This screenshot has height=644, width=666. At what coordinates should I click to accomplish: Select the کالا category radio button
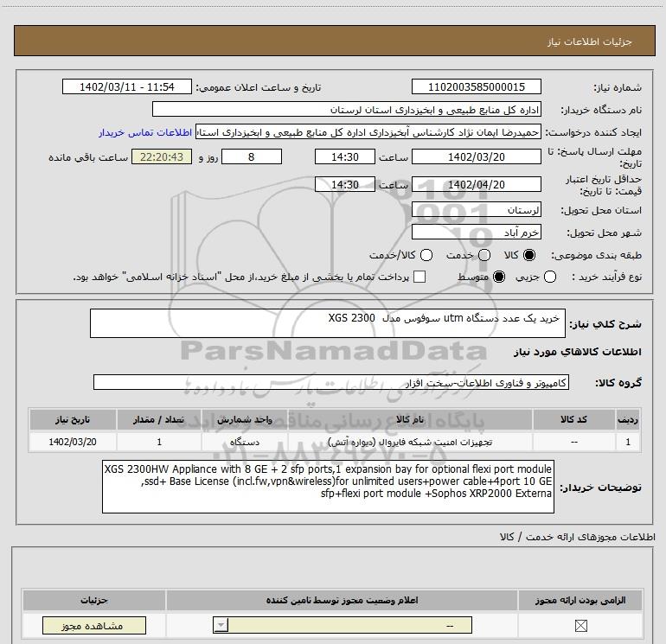click(x=529, y=255)
